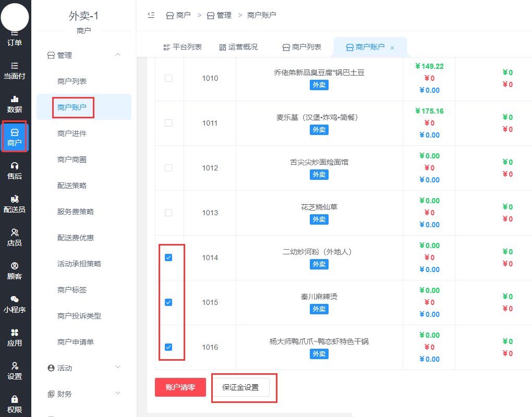Open the 当面付 sidebar section

pos(15,70)
